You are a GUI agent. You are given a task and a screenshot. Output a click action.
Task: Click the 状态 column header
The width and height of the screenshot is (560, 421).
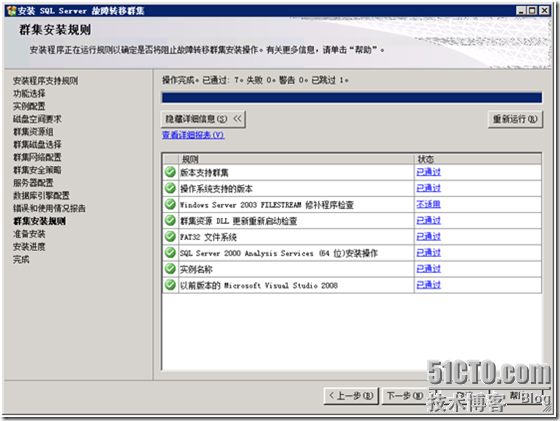point(478,159)
